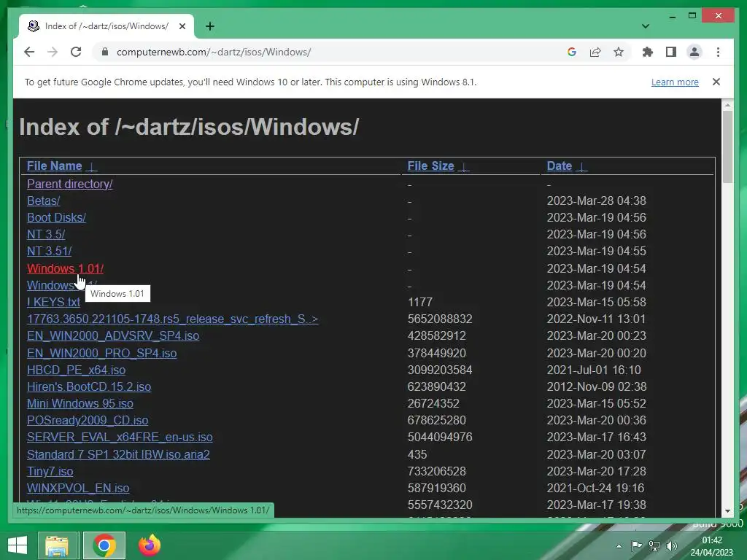Download SERVER_EVAL_x64FRE_en-us.iso
747x560 pixels.
point(120,437)
